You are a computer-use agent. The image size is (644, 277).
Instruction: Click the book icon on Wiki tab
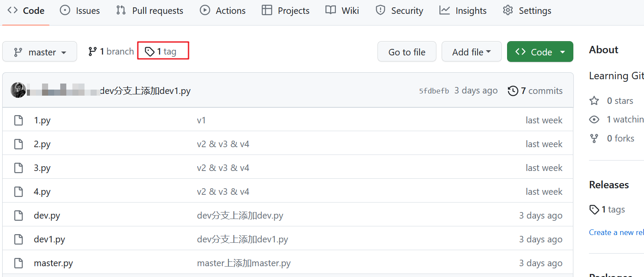point(331,10)
